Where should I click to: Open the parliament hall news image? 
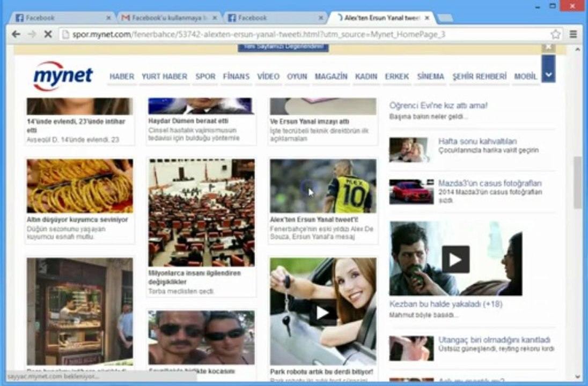(x=201, y=212)
